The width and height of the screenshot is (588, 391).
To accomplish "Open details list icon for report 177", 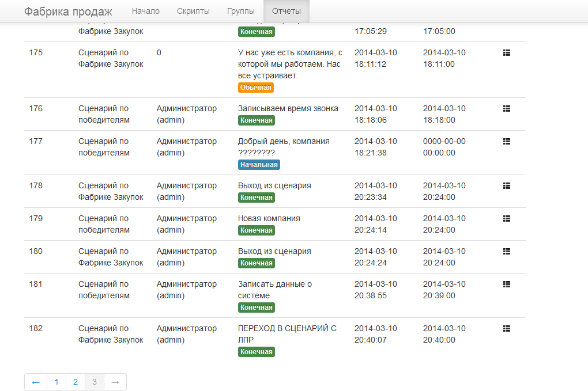I will (x=506, y=142).
